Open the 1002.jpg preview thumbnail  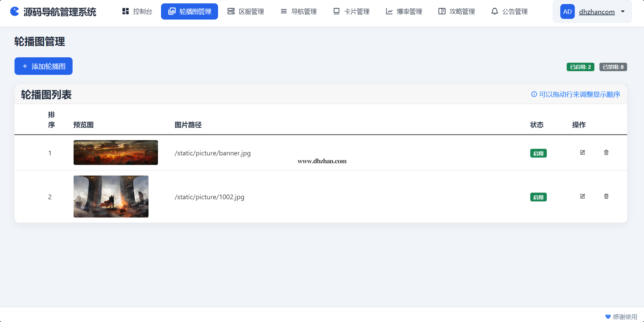point(111,197)
